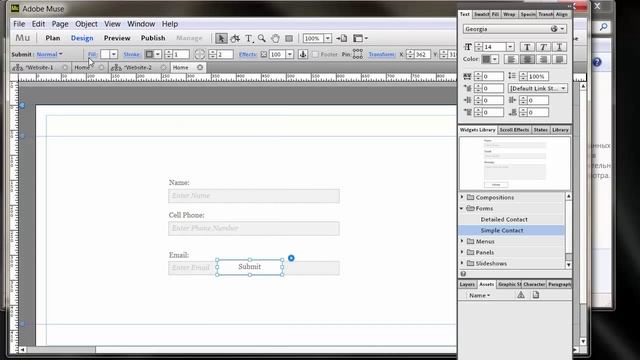Switch to the Scroll Effects tab

(x=514, y=130)
